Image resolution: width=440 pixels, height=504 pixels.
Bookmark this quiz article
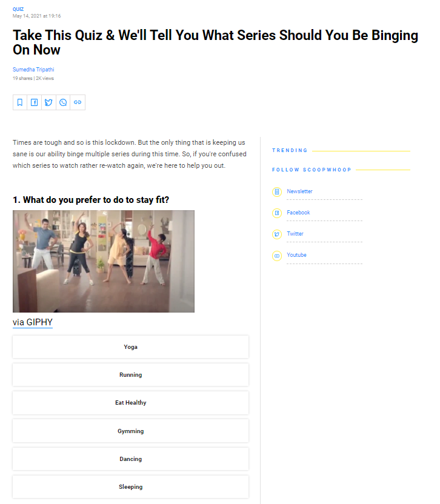tap(20, 102)
